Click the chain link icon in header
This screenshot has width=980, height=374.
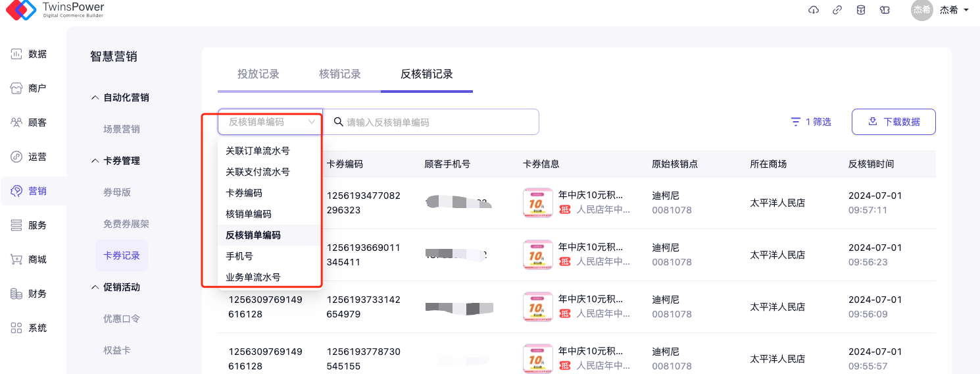click(x=837, y=10)
